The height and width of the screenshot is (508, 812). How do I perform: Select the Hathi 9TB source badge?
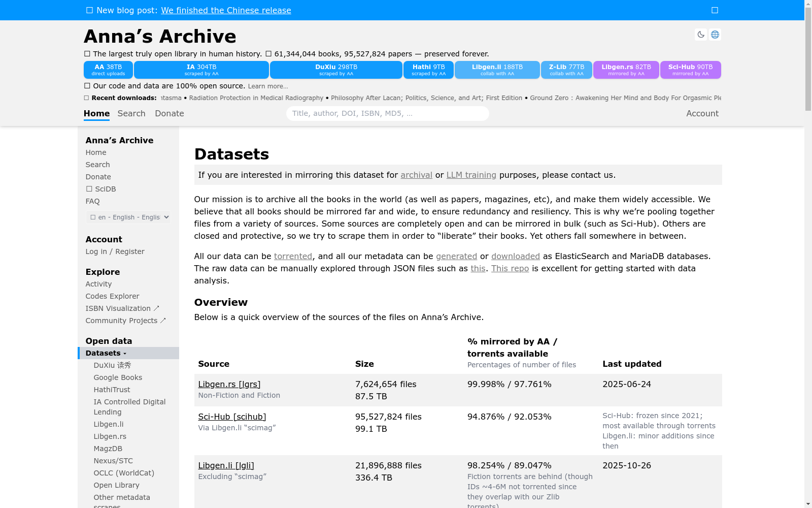428,70
